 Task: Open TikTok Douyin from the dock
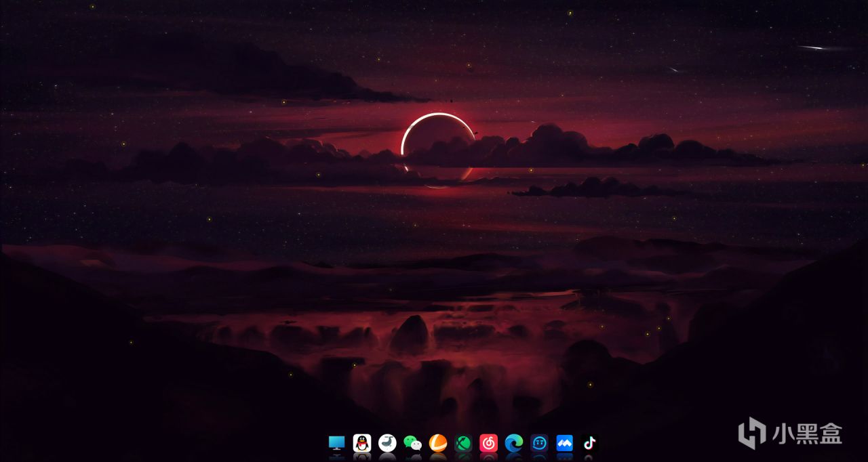click(589, 443)
